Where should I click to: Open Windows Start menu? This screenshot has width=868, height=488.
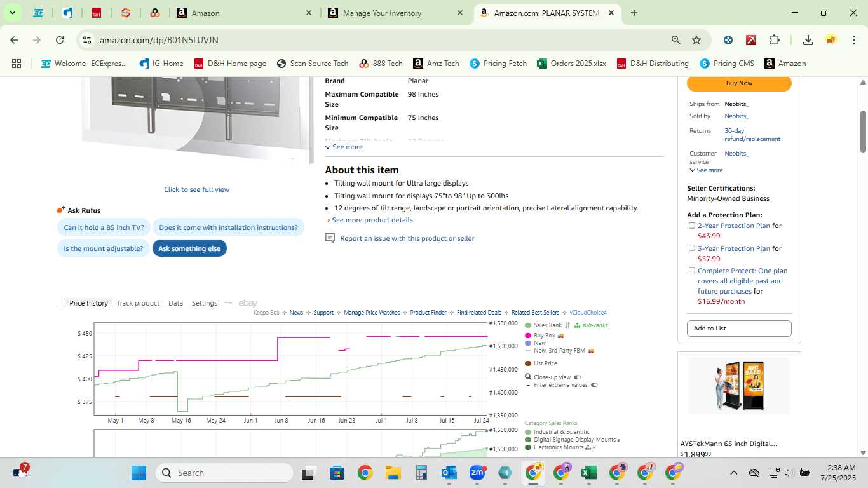tap(139, 473)
